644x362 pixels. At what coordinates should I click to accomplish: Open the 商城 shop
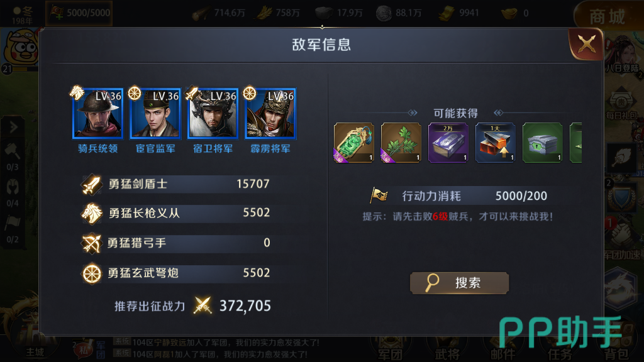tap(607, 16)
